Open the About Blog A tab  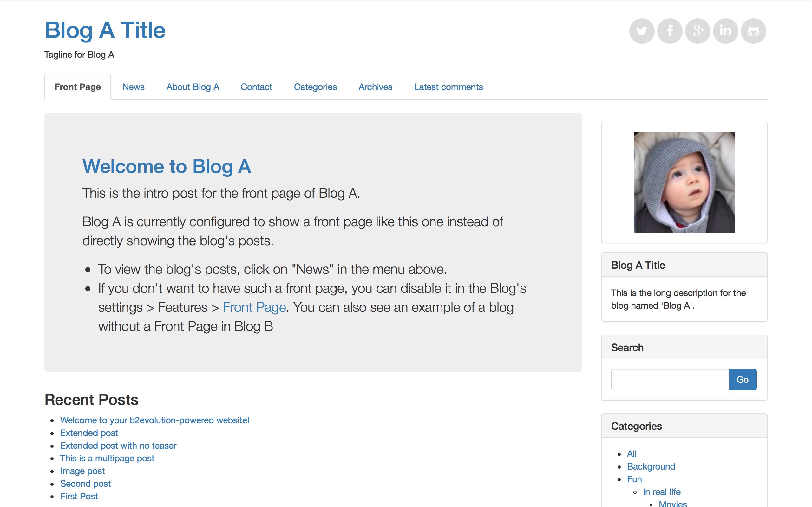193,87
